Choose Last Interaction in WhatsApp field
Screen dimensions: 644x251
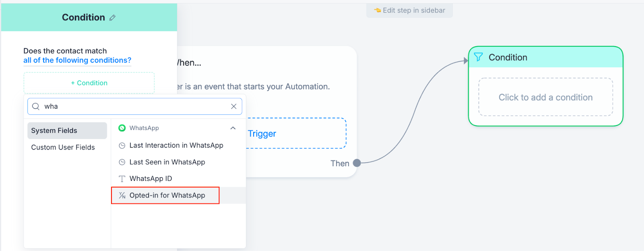[x=176, y=146]
